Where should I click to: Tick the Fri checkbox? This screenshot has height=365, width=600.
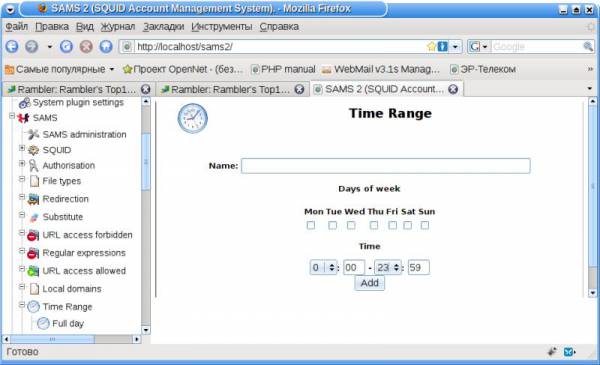click(x=392, y=225)
